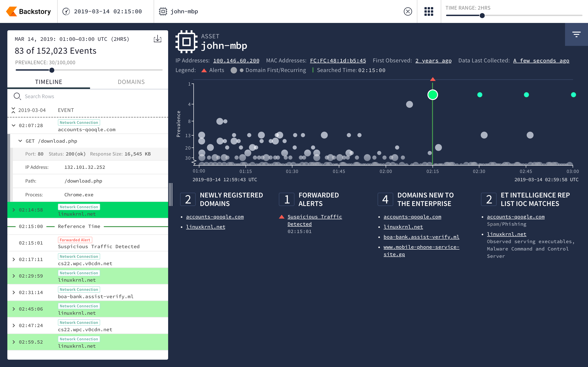Click the download/export icon on timeline panel

click(158, 39)
